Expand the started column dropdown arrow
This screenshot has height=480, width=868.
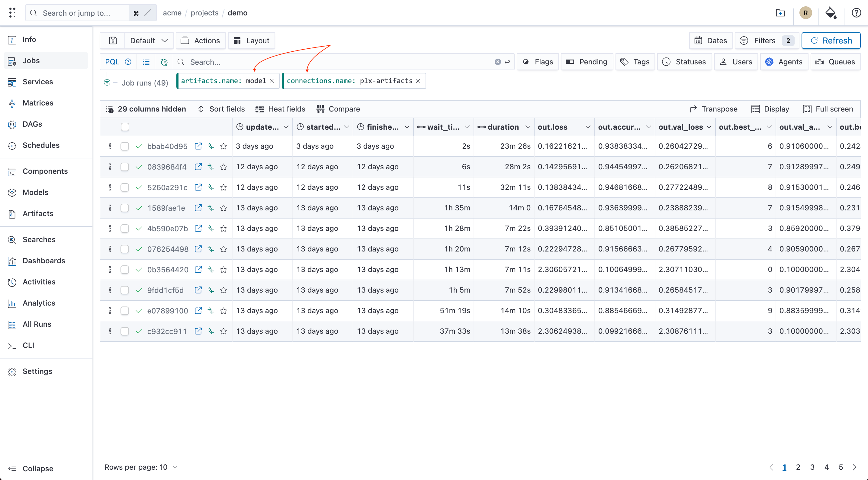tap(347, 127)
